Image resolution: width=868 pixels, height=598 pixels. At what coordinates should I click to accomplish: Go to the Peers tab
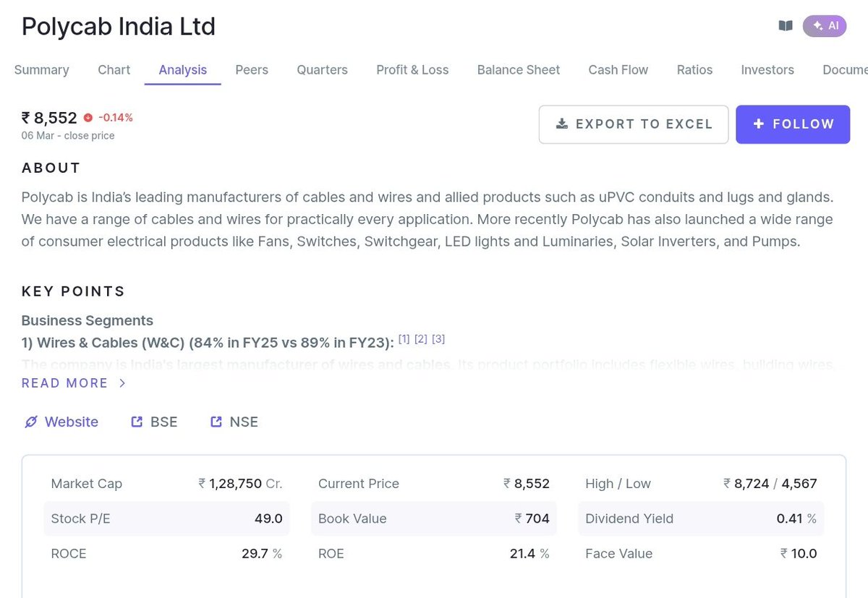point(252,70)
